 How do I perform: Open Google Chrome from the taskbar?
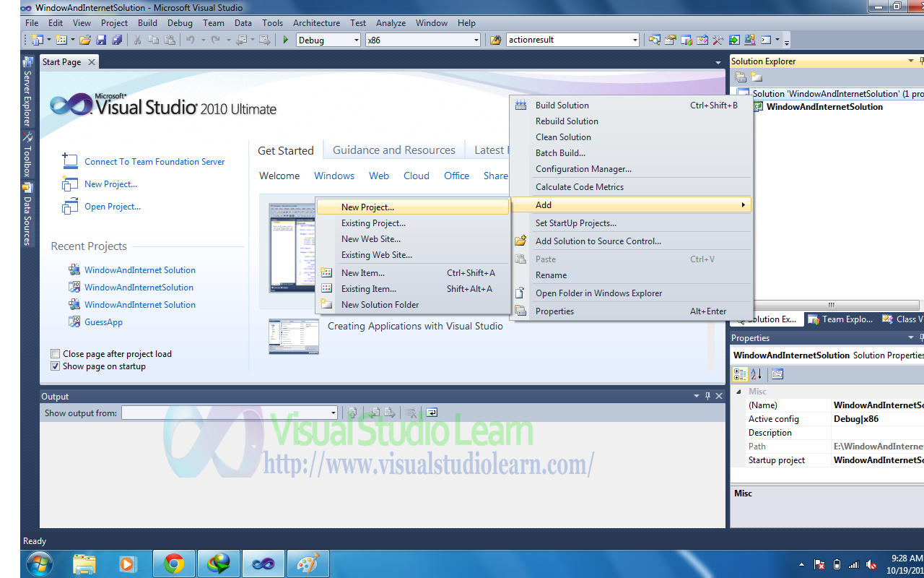[173, 564]
